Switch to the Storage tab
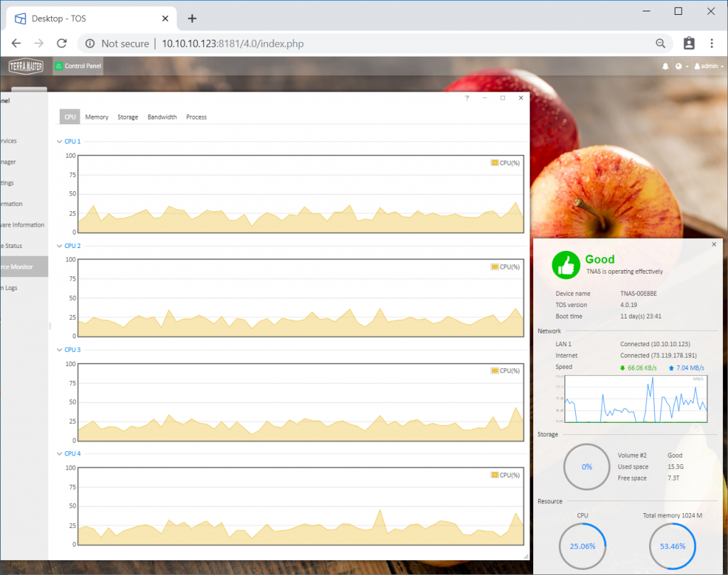The height and width of the screenshot is (575, 728). pyautogui.click(x=128, y=117)
